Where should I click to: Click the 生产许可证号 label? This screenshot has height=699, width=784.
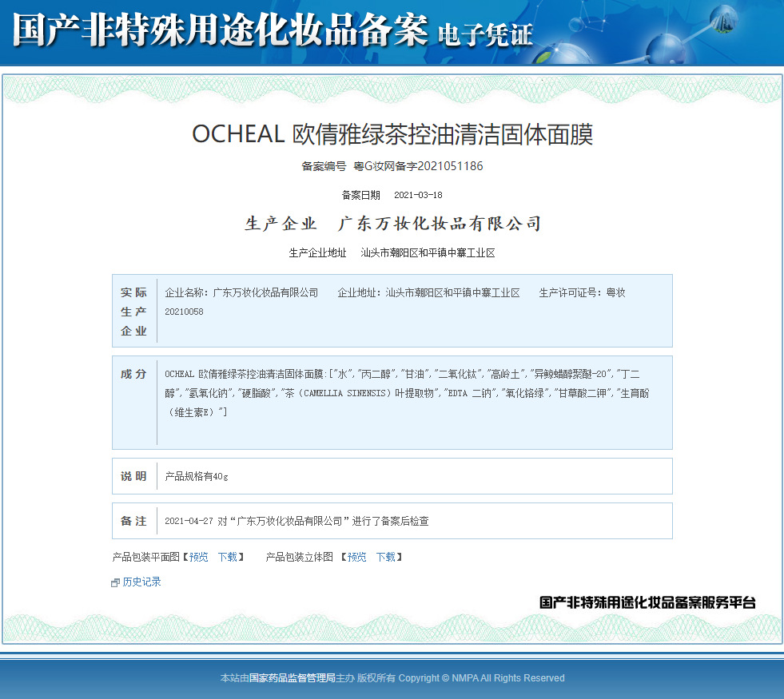[570, 293]
